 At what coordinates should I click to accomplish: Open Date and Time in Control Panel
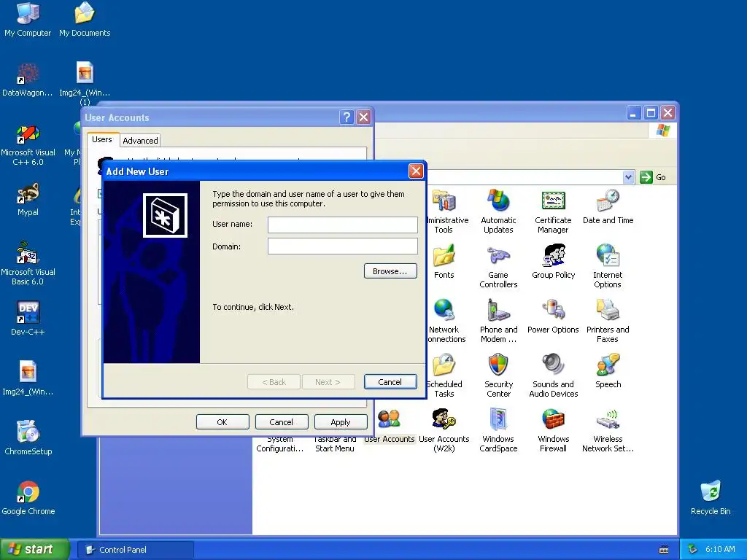point(608,206)
